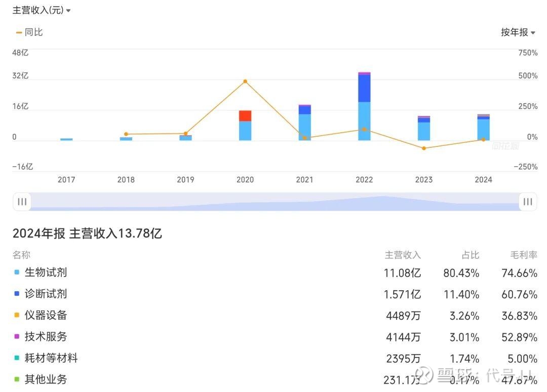This screenshot has width=547, height=392.
Task: Click the 生物试剂 light blue color marker
Action: (17, 272)
